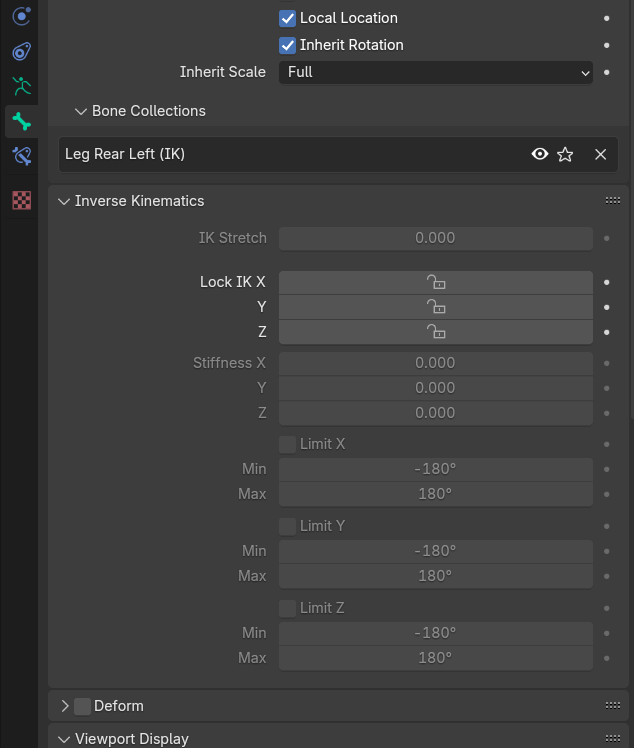The width and height of the screenshot is (634, 748).
Task: Collapse the Bone Collections subpanel
Action: pos(81,111)
